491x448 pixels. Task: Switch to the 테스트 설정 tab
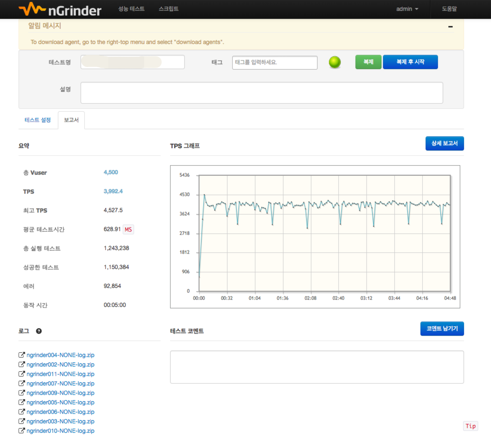(38, 120)
